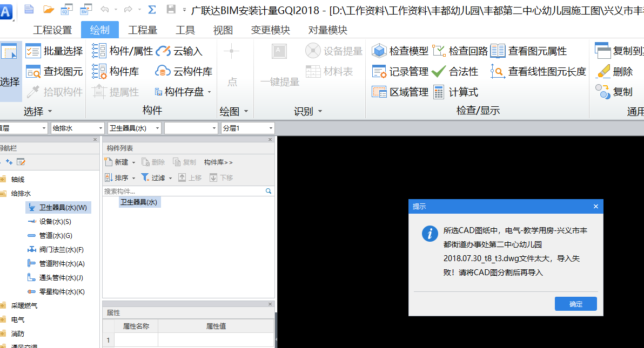
Task: Switch to the 工程设置 tab
Action: (x=52, y=30)
